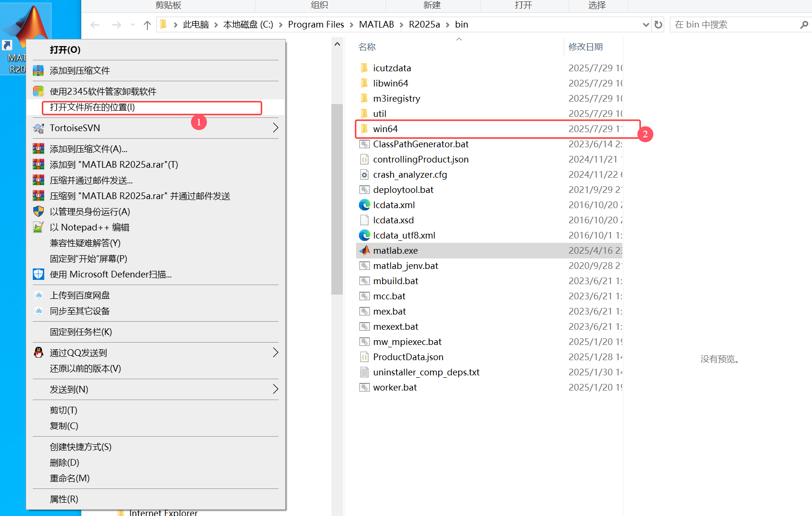Select the mexext.bat file row
Screen dimensions: 812x516
point(489,326)
